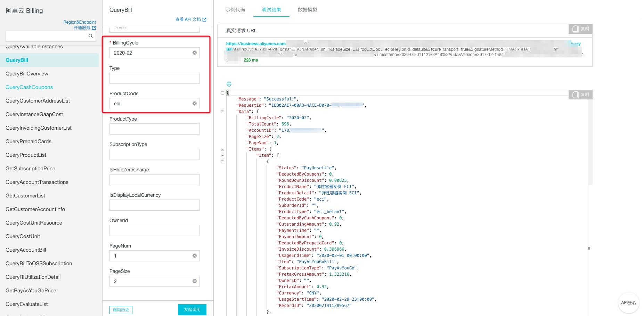Click the "223 ms" response time text
Viewport: 644px width, 316px height.
(251, 60)
